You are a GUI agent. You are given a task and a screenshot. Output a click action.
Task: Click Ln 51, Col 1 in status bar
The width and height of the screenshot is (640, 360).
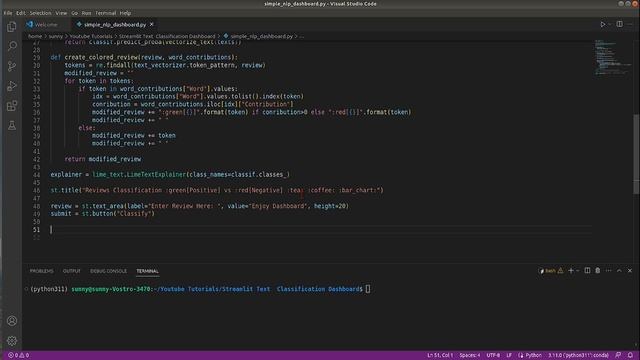coord(440,355)
